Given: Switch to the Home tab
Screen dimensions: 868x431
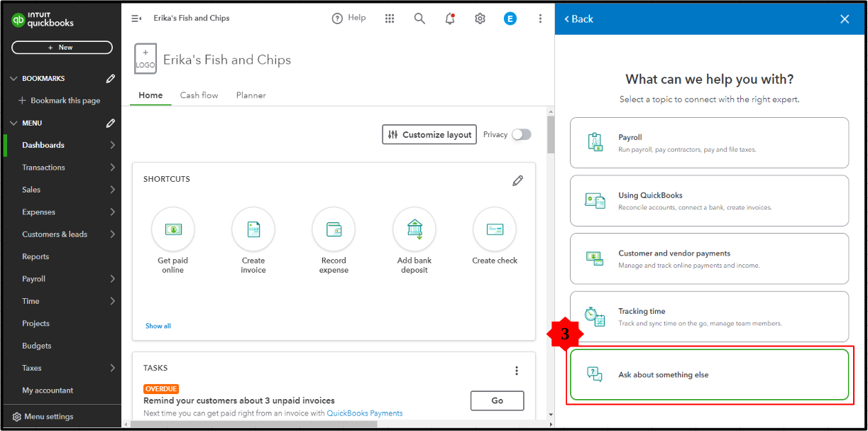Looking at the screenshot, I should coord(150,95).
